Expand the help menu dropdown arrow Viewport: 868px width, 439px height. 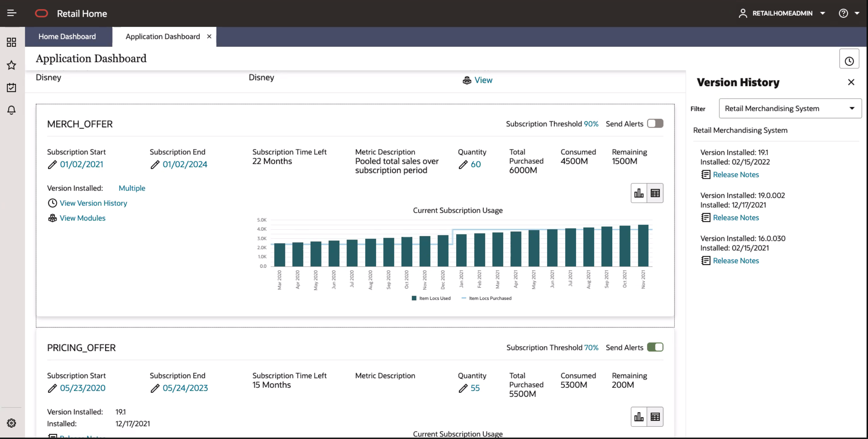pos(857,13)
